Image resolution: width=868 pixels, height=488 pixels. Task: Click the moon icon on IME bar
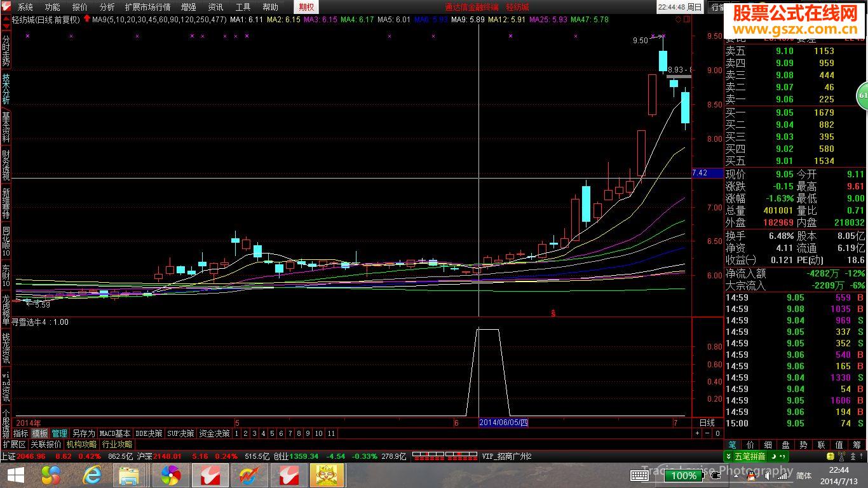point(772,456)
